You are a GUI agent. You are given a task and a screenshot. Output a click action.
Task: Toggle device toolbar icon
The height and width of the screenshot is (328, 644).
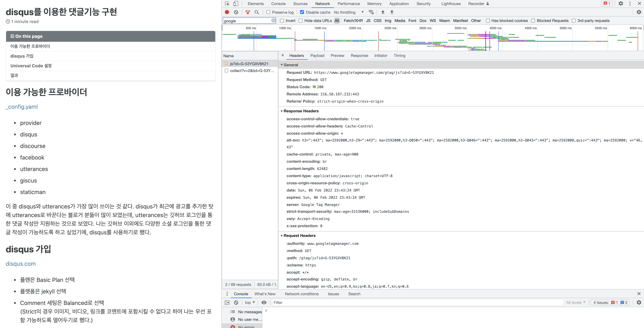click(x=236, y=3)
